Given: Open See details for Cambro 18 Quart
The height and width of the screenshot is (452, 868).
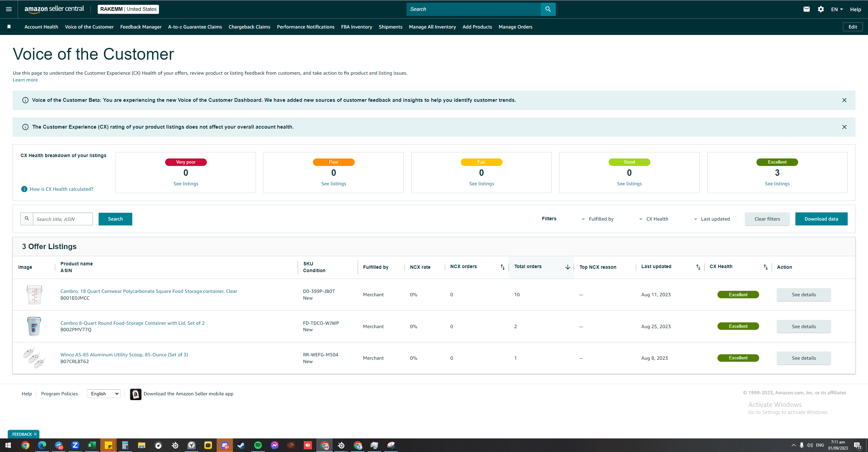Looking at the screenshot, I should pyautogui.click(x=804, y=295).
